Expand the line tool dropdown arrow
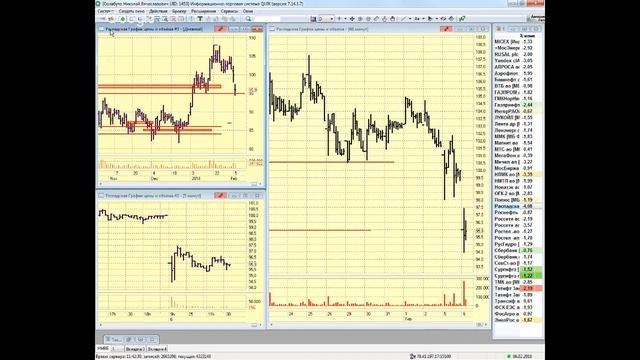Viewport: 640px width, 360px height. click(411, 19)
